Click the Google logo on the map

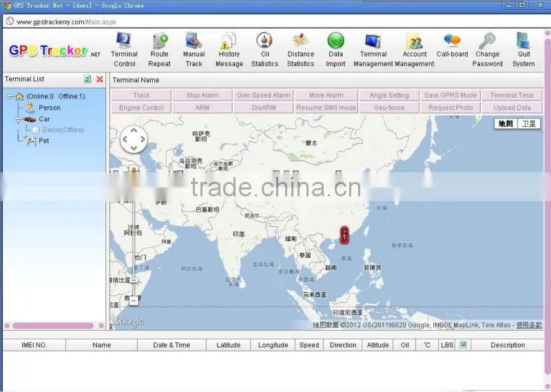(128, 321)
